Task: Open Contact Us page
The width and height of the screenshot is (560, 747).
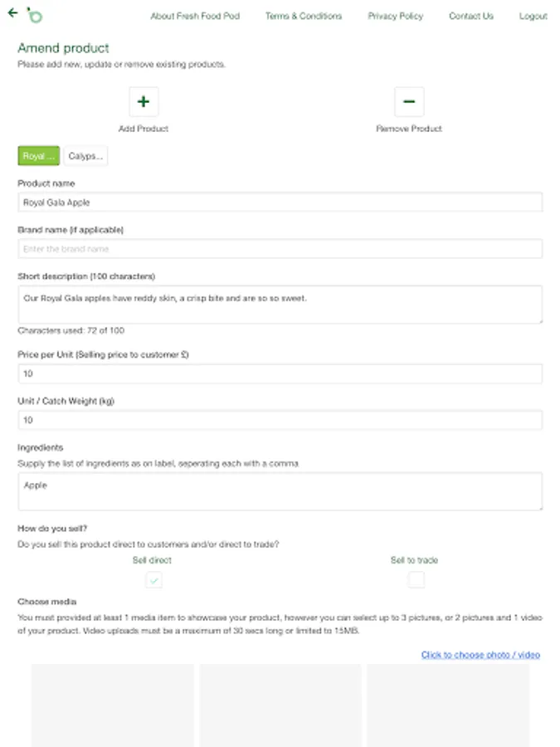Action: 471,16
